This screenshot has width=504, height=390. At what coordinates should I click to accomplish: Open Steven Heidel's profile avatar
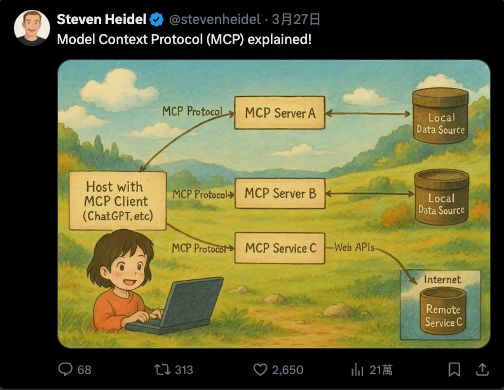tap(32, 28)
